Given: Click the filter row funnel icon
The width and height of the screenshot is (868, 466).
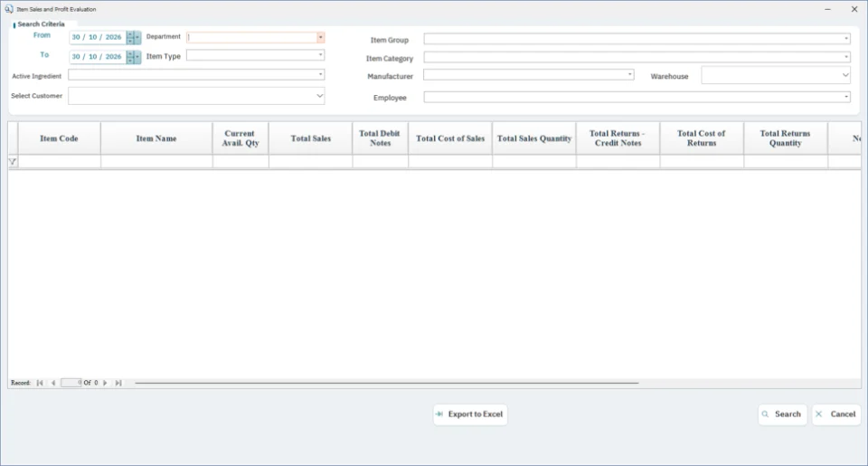Looking at the screenshot, I should 13,162.
